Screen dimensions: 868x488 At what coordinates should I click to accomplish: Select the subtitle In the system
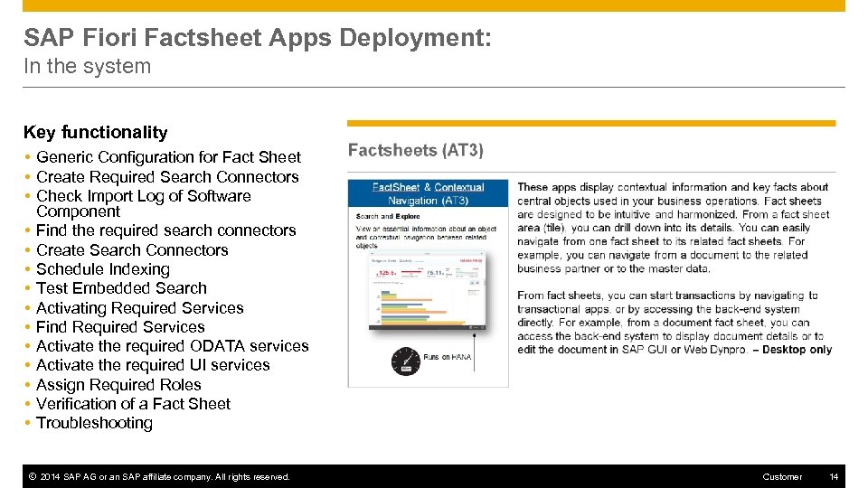[87, 66]
